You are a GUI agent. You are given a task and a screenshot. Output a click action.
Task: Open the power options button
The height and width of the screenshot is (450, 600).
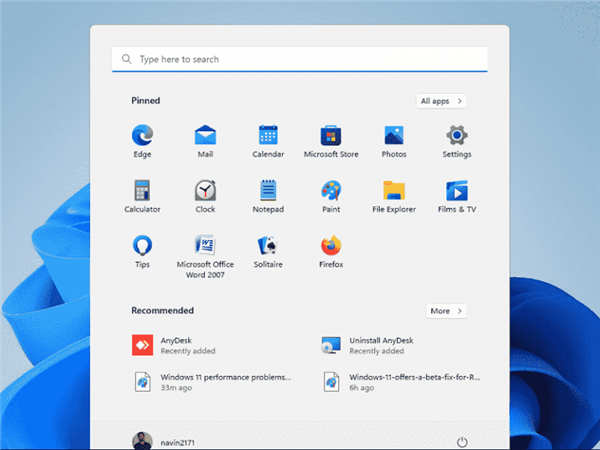coord(461,441)
